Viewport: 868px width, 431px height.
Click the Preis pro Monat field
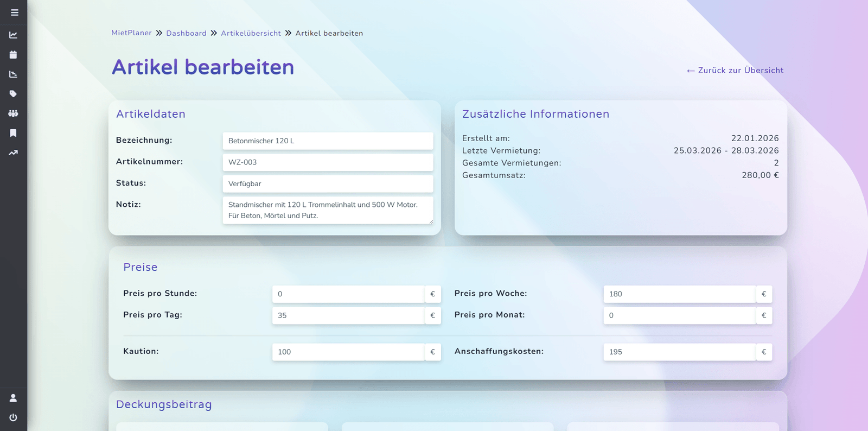pyautogui.click(x=680, y=315)
